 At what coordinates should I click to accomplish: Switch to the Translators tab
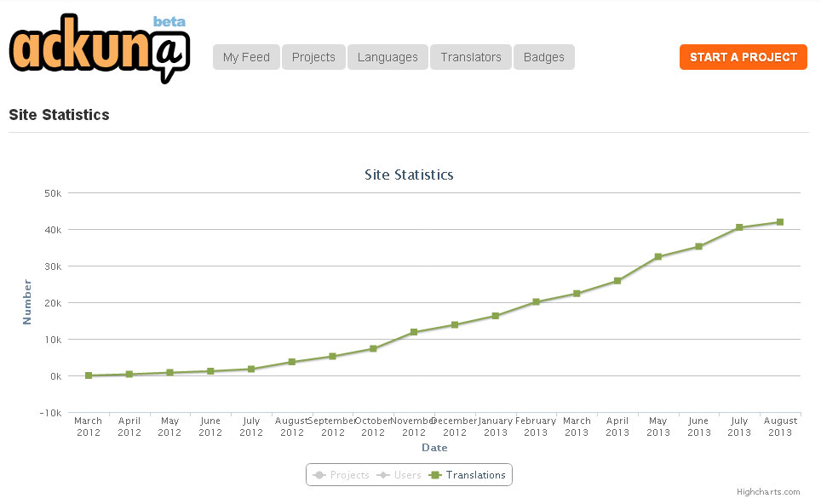coord(470,57)
